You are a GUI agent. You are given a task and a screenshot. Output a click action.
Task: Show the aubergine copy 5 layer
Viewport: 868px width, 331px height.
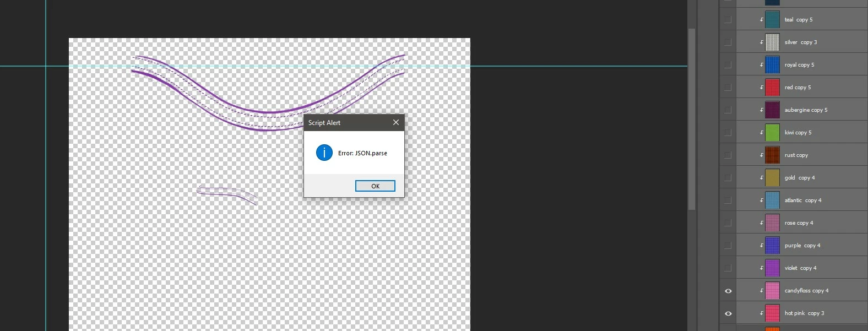pos(728,110)
